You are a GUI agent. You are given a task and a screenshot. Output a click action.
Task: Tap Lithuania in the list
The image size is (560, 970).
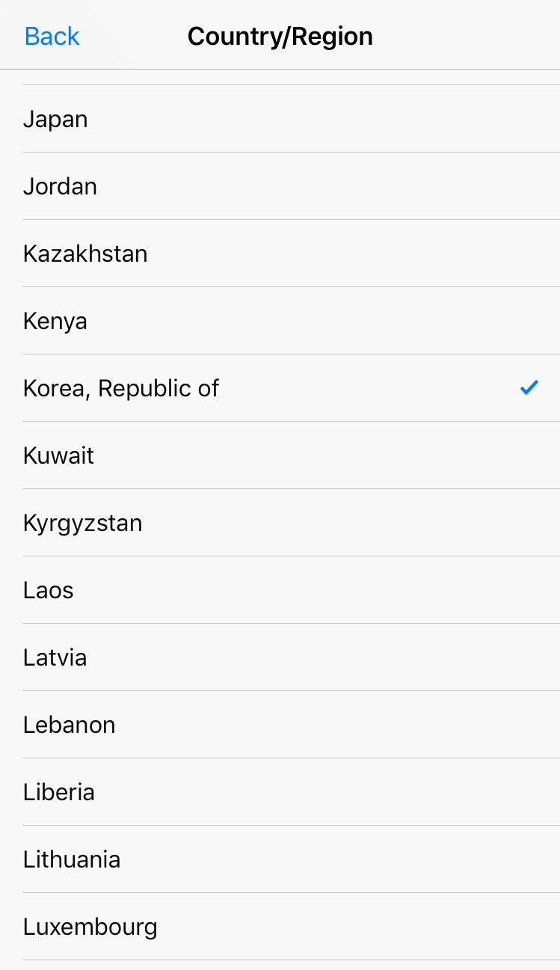[72, 860]
